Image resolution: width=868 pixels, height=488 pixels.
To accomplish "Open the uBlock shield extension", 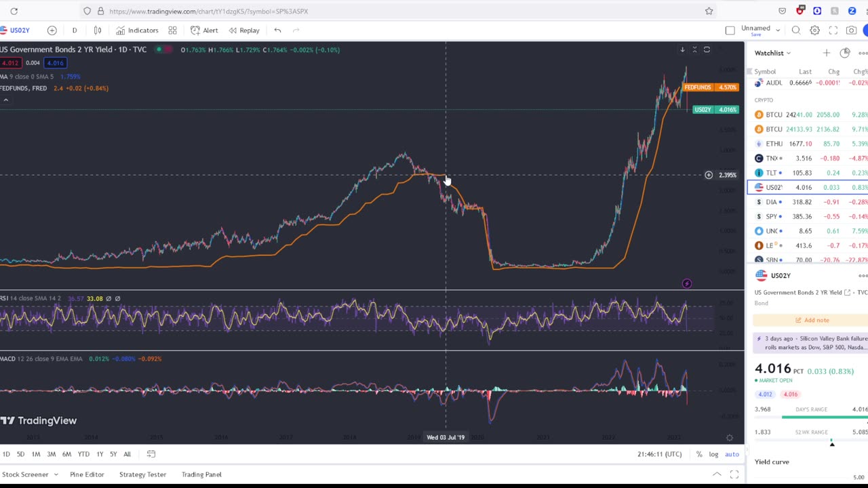I will pos(800,11).
